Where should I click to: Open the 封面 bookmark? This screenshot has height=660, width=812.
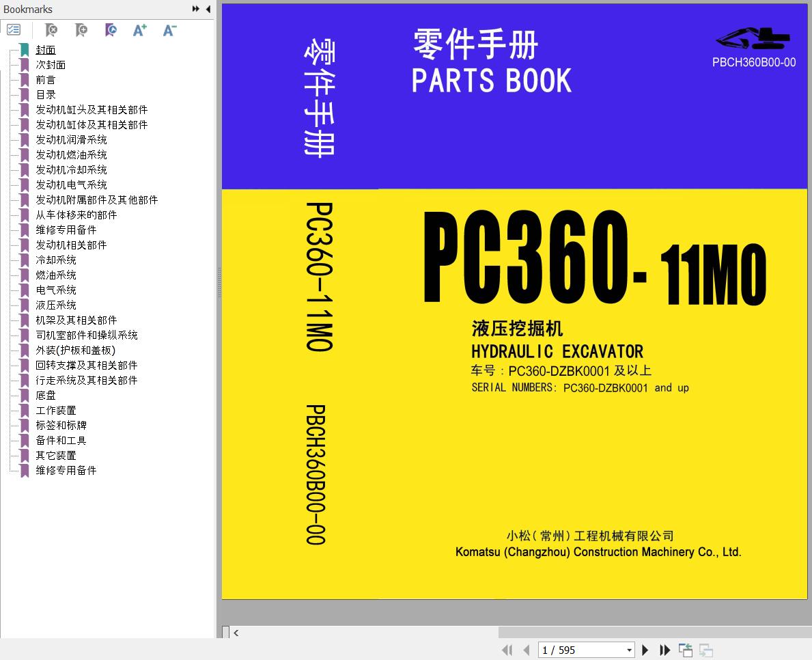coord(46,50)
